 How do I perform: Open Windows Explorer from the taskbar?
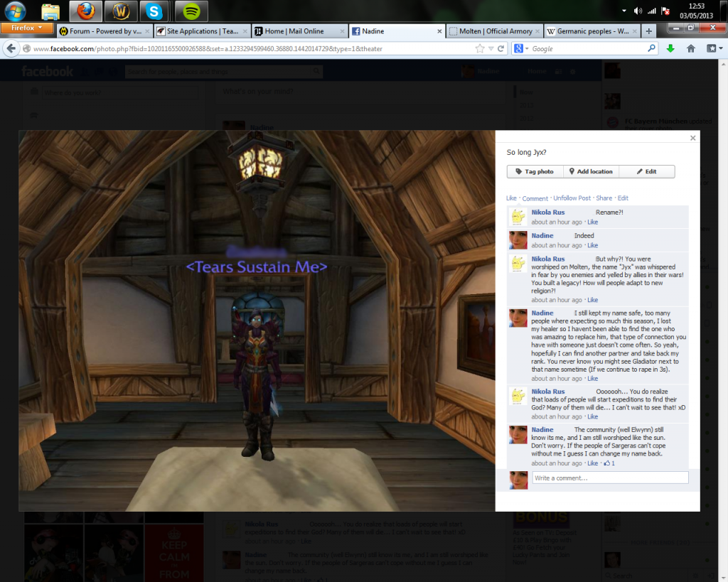click(x=50, y=11)
